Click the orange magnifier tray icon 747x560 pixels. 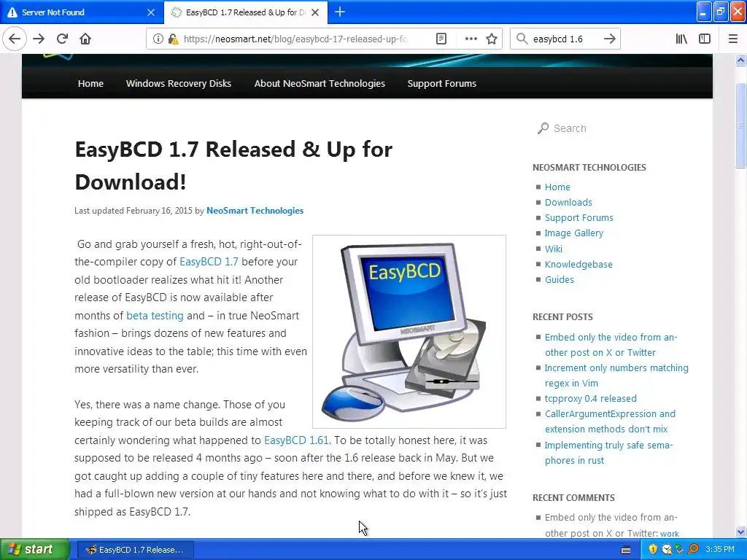tap(693, 550)
